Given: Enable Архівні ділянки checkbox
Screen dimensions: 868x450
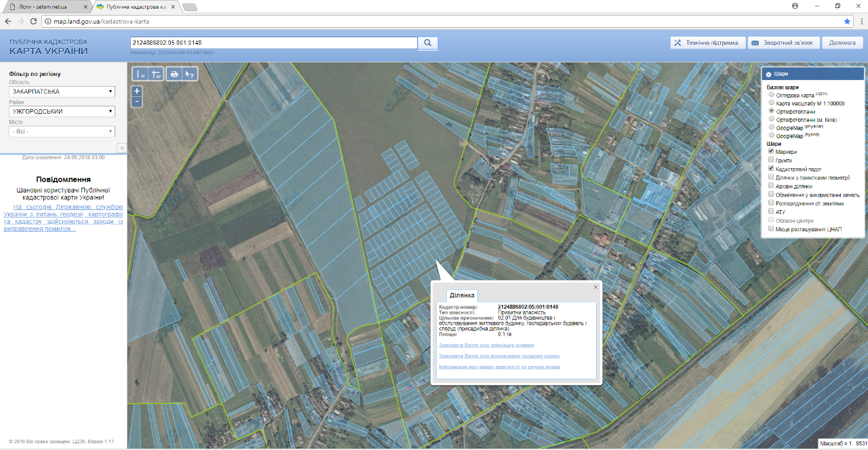Looking at the screenshot, I should click(x=772, y=186).
